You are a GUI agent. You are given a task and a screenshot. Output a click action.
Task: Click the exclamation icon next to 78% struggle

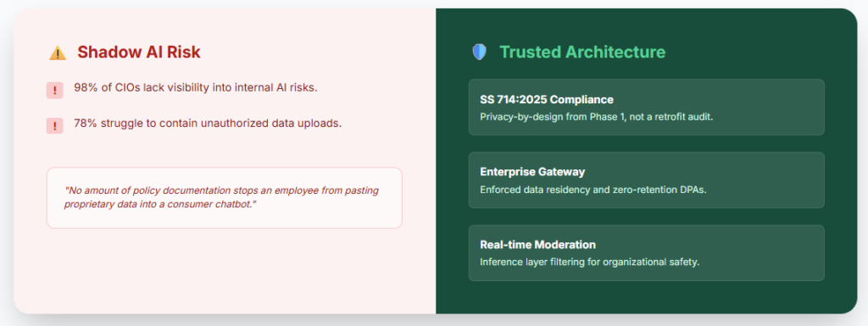(x=55, y=125)
